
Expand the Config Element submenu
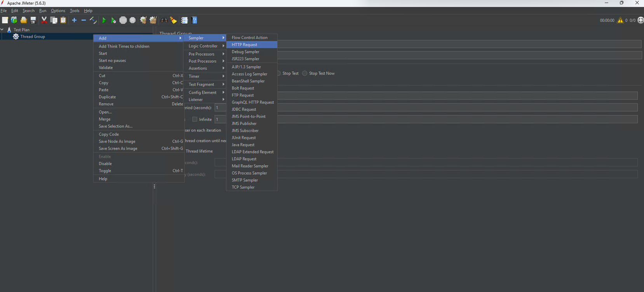pyautogui.click(x=205, y=93)
